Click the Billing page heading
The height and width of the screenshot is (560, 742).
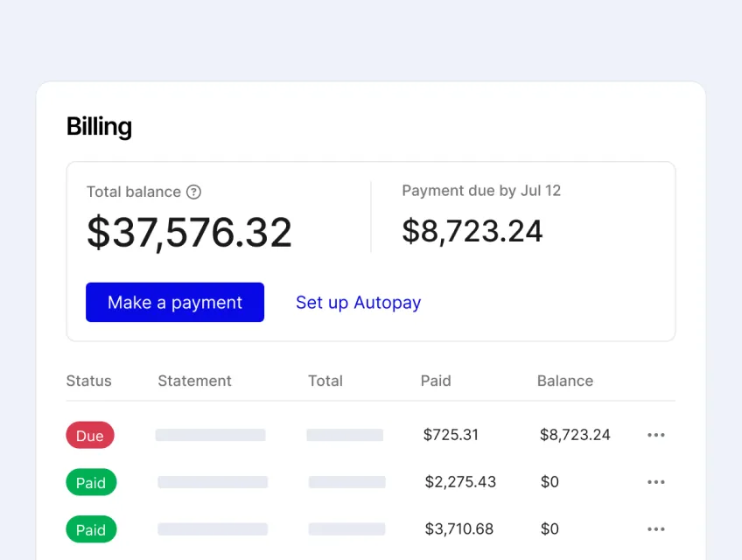(x=98, y=126)
